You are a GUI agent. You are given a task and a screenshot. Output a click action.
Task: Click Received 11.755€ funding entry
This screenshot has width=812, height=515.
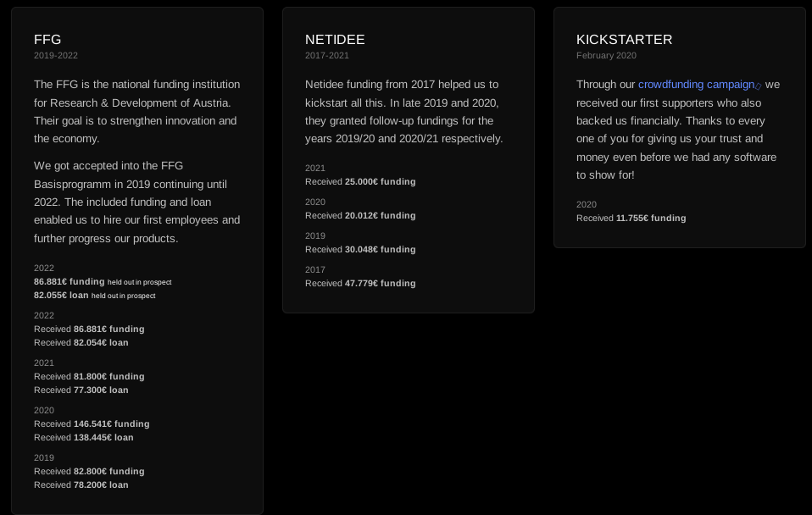coord(631,218)
